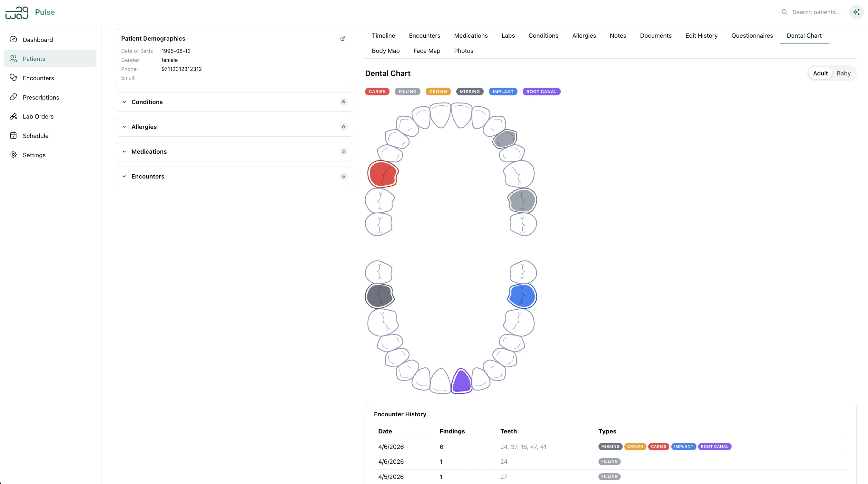Switch the dental chart to Baby view

tap(844, 73)
